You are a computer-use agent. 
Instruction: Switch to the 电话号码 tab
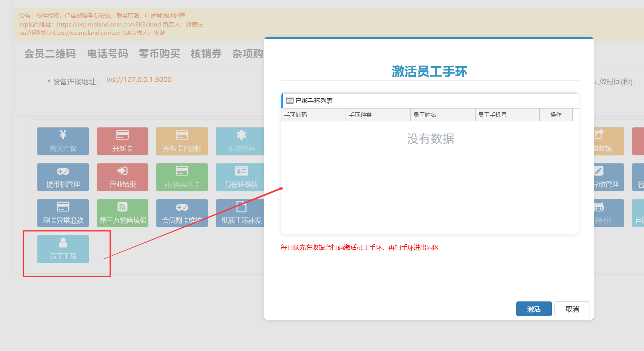click(x=107, y=54)
